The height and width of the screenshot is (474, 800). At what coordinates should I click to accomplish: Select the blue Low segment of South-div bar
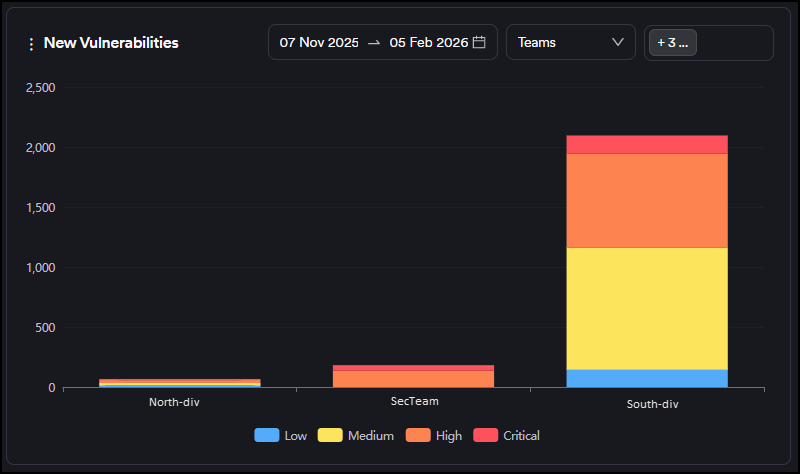[x=647, y=378]
